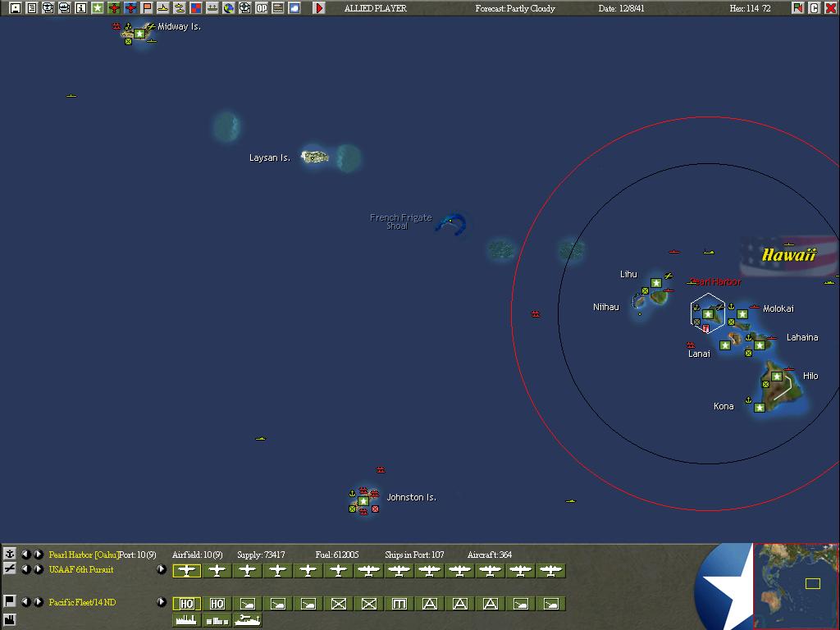840x630 pixels.
Task: Switch to the aircraft tab on the panel edge
Action: click(9, 569)
